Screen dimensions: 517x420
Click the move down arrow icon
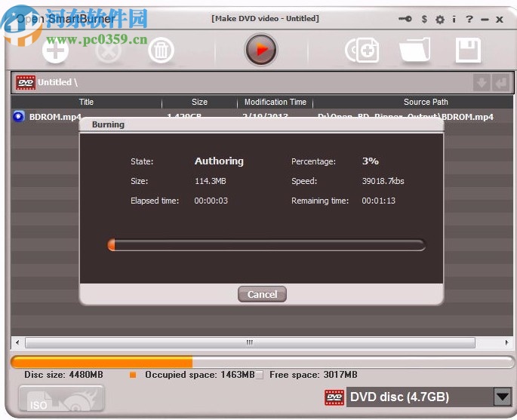coord(482,82)
